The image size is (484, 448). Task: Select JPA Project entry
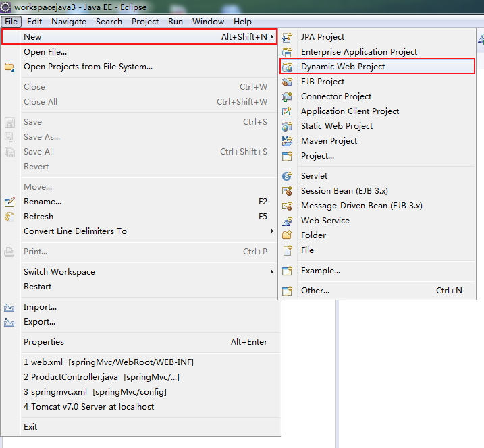point(377,37)
